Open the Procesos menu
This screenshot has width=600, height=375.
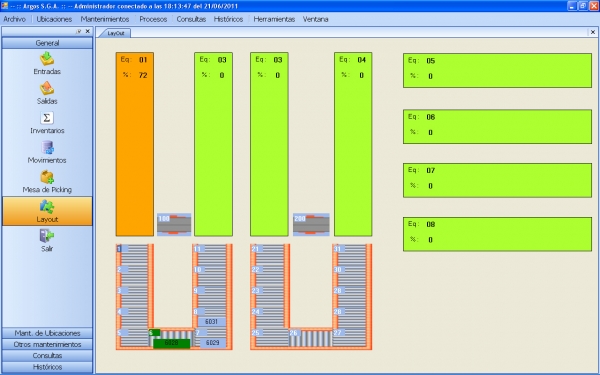tap(153, 19)
